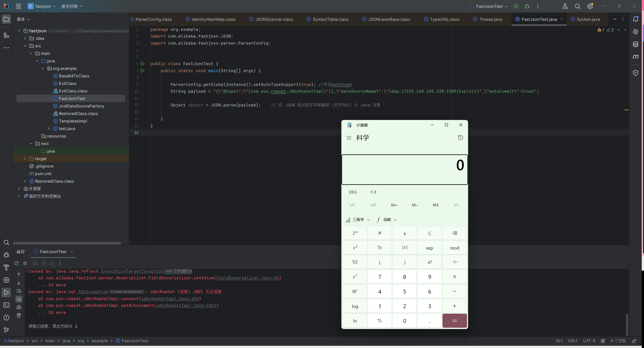The height and width of the screenshot is (348, 644).
Task: Run main method from gutter on line 7
Action: (x=143, y=71)
